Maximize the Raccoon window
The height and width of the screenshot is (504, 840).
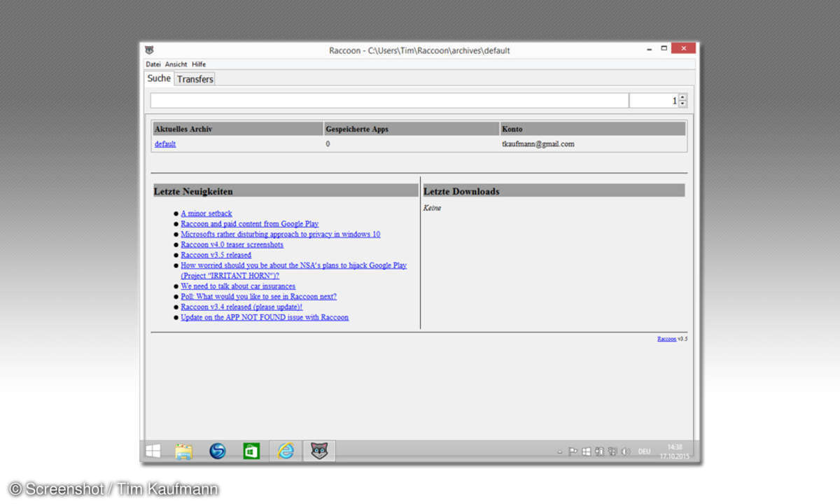tap(664, 48)
